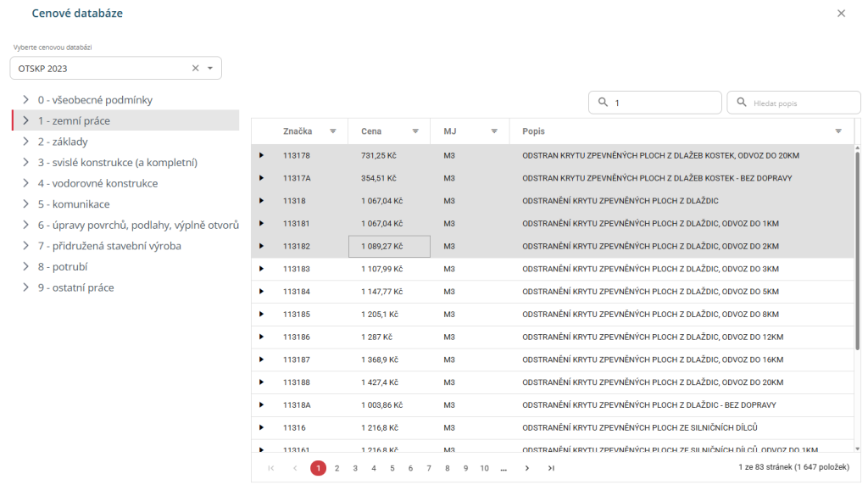Click the 'Hledat popis' search field
The width and height of the screenshot is (868, 485).
coord(795,103)
